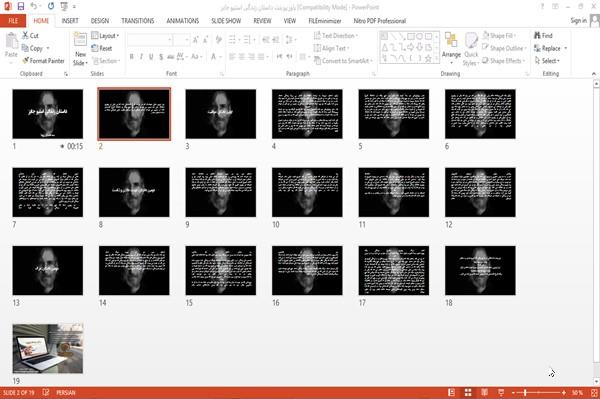Open the Arrange menu

pyautogui.click(x=451, y=48)
